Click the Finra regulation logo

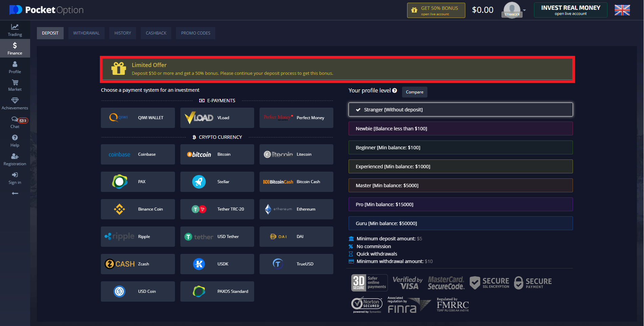pos(409,305)
